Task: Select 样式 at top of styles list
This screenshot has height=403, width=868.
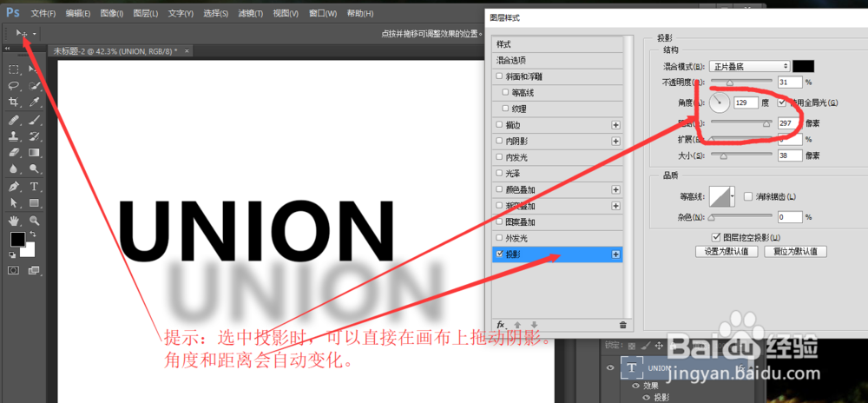Action: (x=556, y=43)
